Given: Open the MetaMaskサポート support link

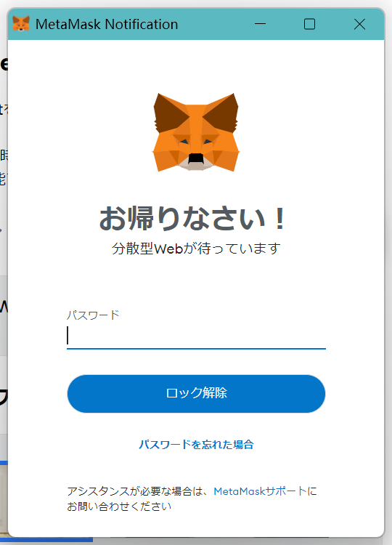Looking at the screenshot, I should (x=261, y=491).
